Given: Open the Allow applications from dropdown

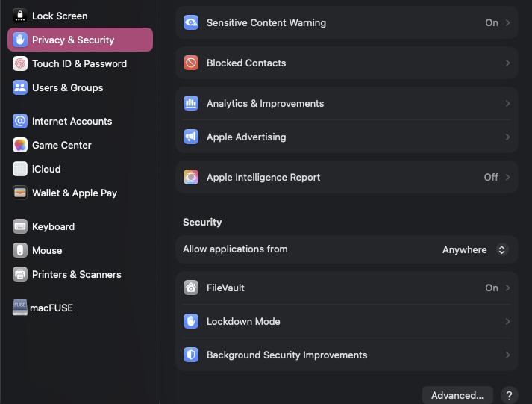Looking at the screenshot, I should [x=475, y=249].
